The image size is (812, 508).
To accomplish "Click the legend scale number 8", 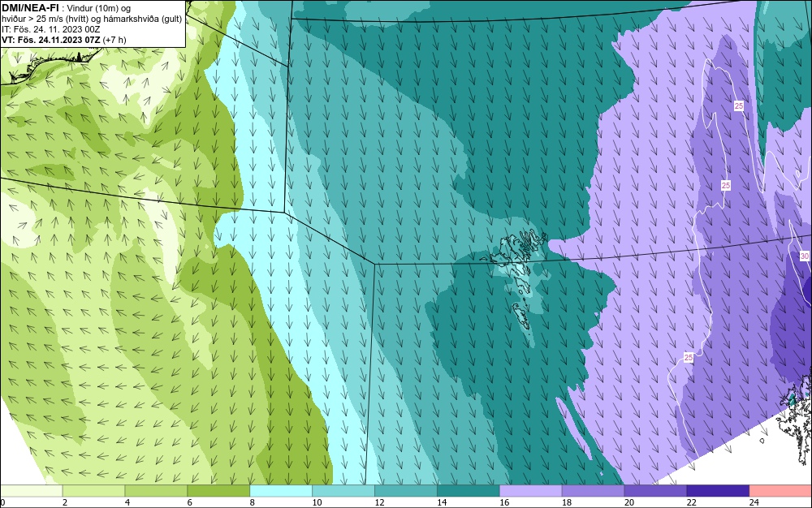I will 253,502.
